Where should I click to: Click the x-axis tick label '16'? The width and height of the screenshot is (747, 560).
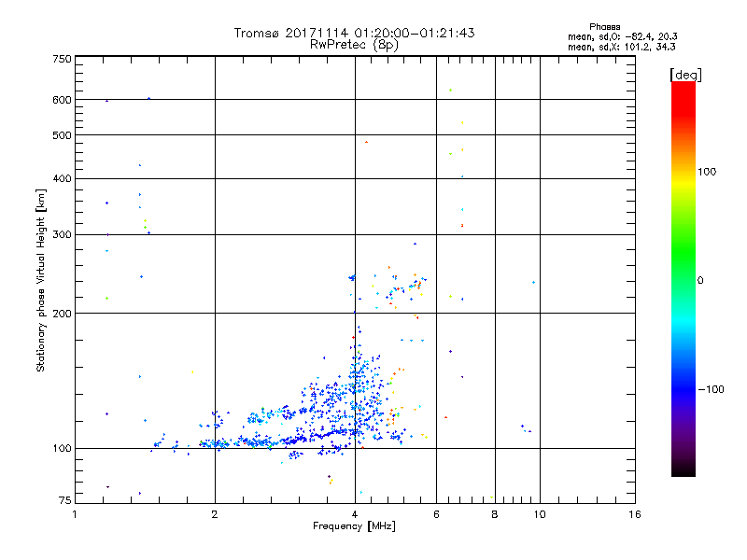[x=635, y=514]
